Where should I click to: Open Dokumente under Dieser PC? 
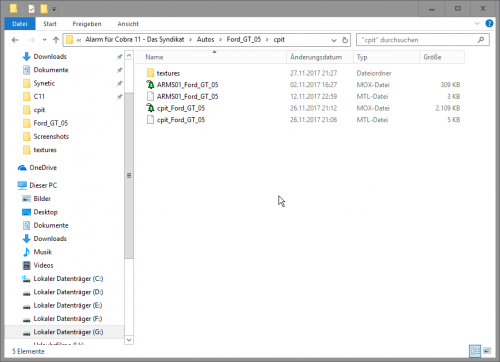coord(51,225)
